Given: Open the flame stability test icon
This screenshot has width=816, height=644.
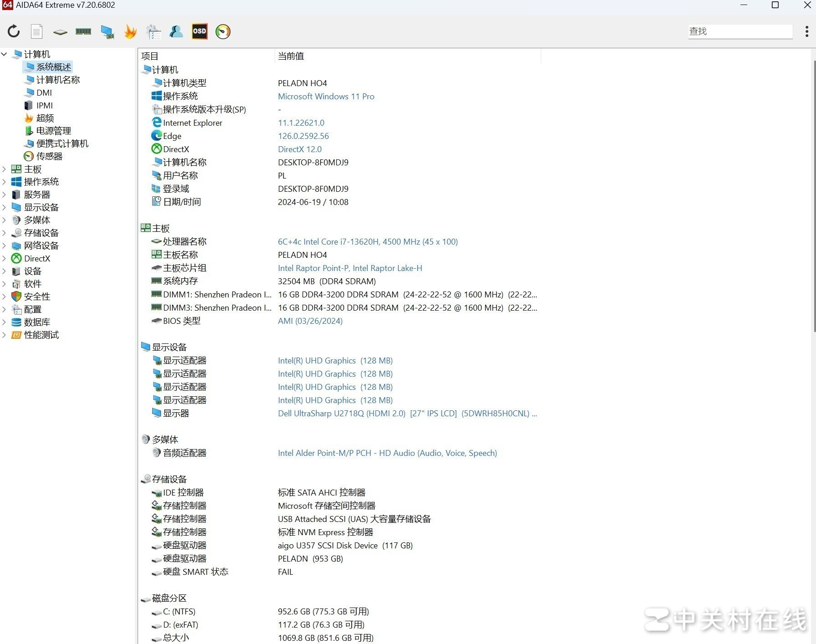Looking at the screenshot, I should pyautogui.click(x=130, y=31).
